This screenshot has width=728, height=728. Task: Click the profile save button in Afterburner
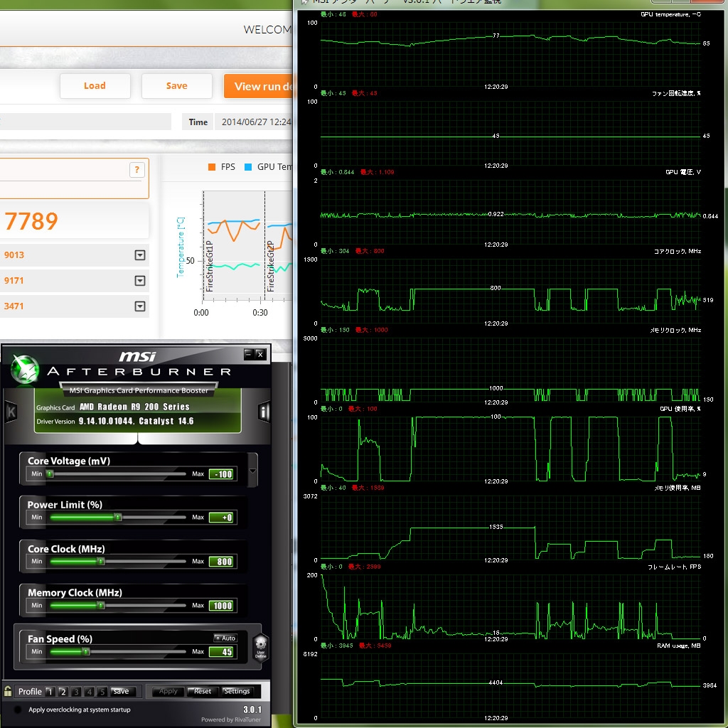pyautogui.click(x=122, y=691)
